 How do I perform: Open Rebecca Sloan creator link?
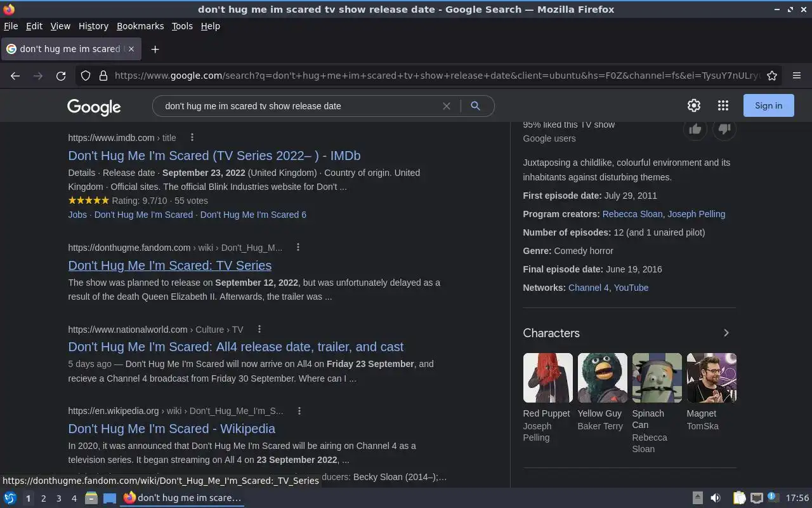pos(632,214)
